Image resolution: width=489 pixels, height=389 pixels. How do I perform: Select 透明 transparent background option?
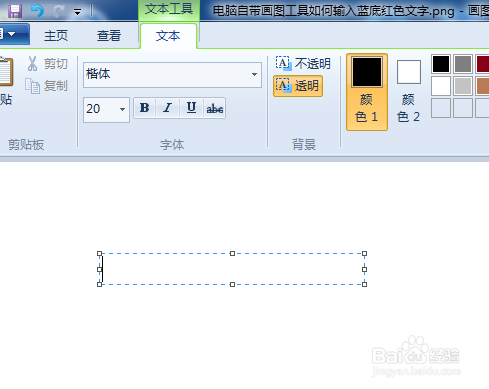point(298,86)
